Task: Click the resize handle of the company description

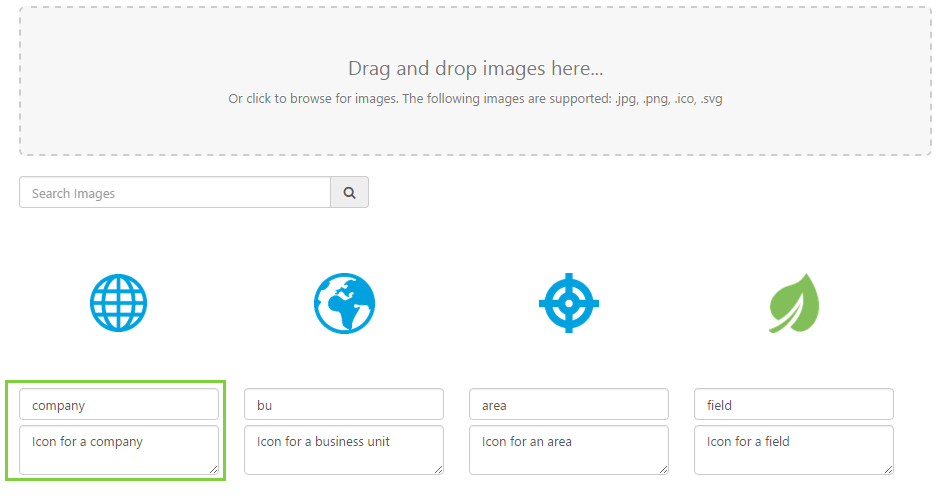Action: click(213, 468)
